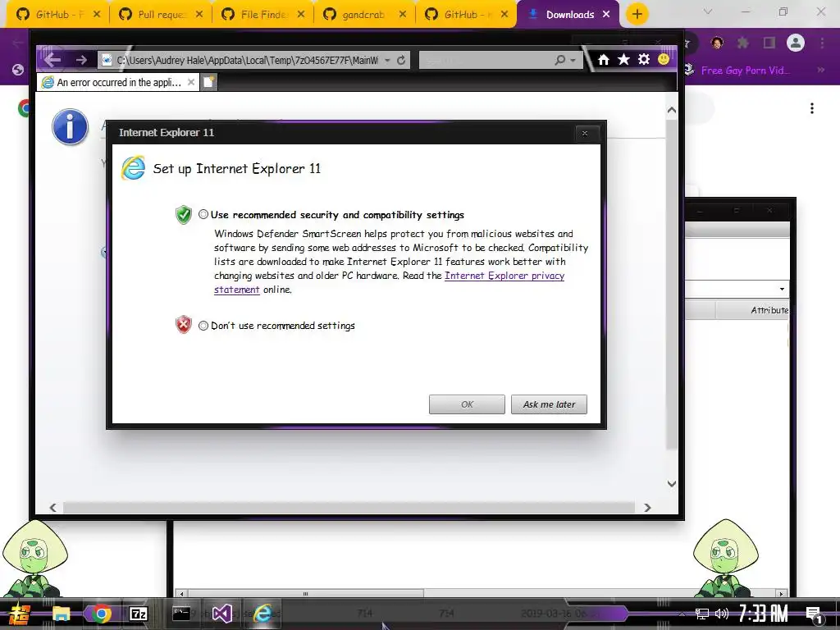Click the OK button in setup dialog
Image resolution: width=840 pixels, height=630 pixels.
click(467, 404)
